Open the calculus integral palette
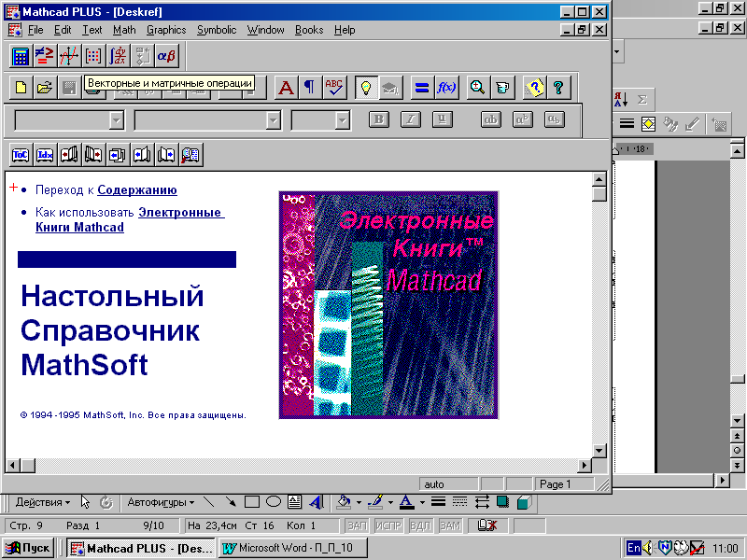The image size is (747, 560). pyautogui.click(x=118, y=56)
